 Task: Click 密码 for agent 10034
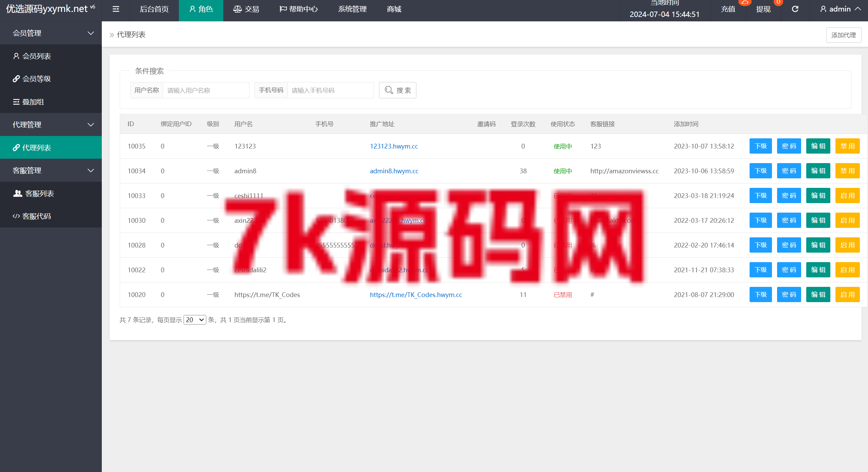[x=789, y=171]
